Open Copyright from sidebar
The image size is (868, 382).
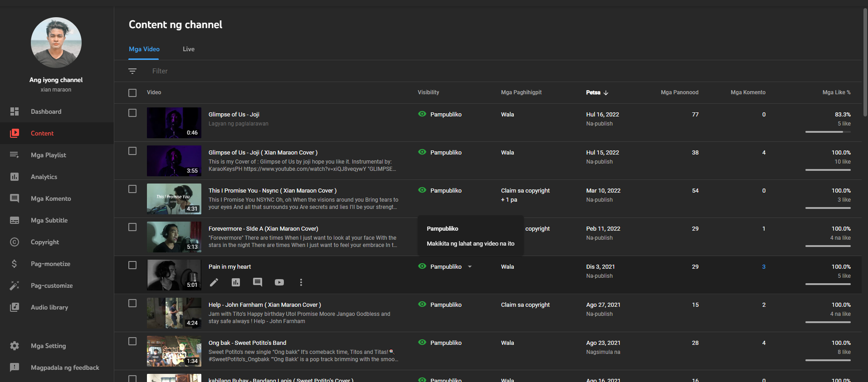45,242
